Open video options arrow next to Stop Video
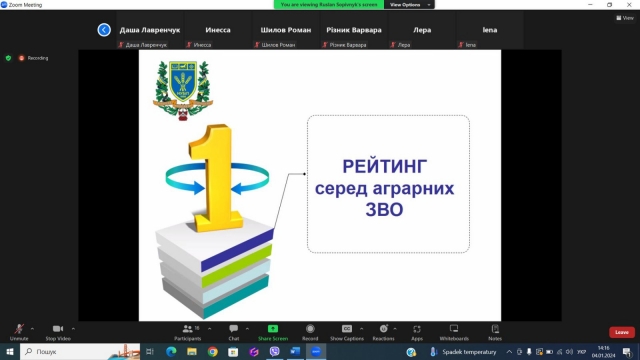The image size is (640, 360). pyautogui.click(x=73, y=329)
